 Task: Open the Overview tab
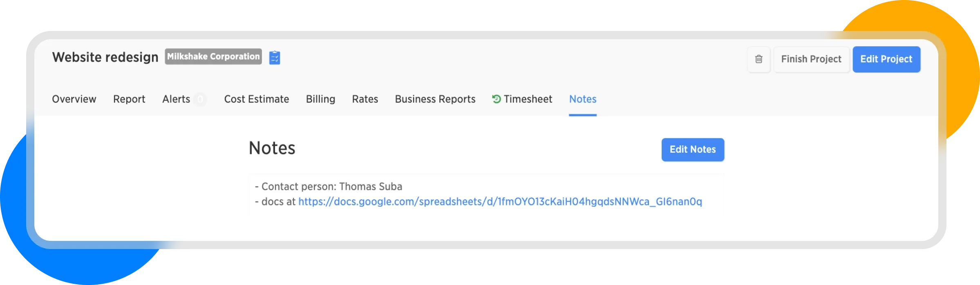74,99
